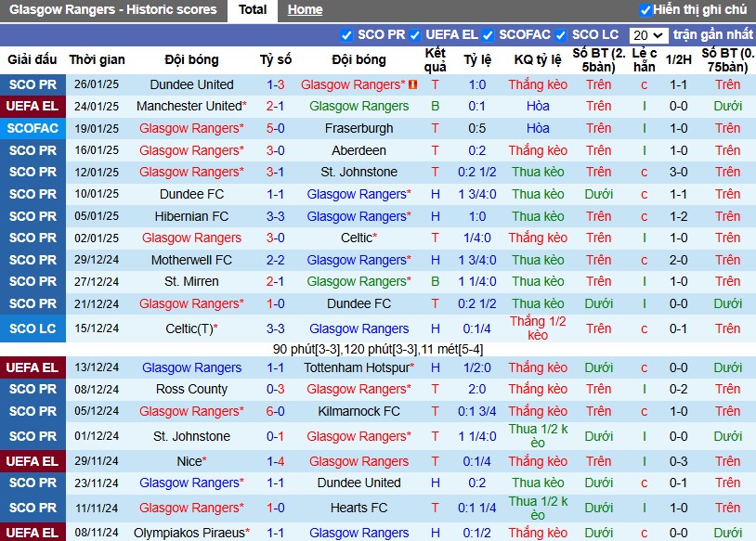
Task: Uncheck the SCO PR league filter
Action: pyautogui.click(x=346, y=35)
